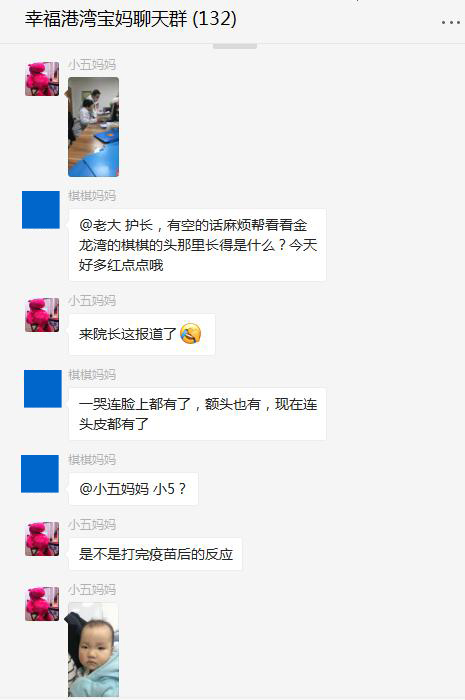465x700 pixels.
Task: Click the gray handle bar below title
Action: pos(235,46)
